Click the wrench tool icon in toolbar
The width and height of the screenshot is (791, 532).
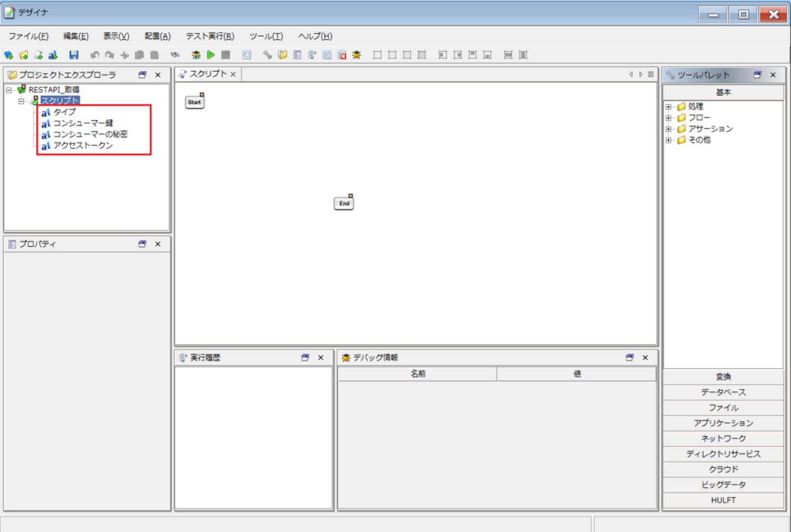(x=267, y=55)
